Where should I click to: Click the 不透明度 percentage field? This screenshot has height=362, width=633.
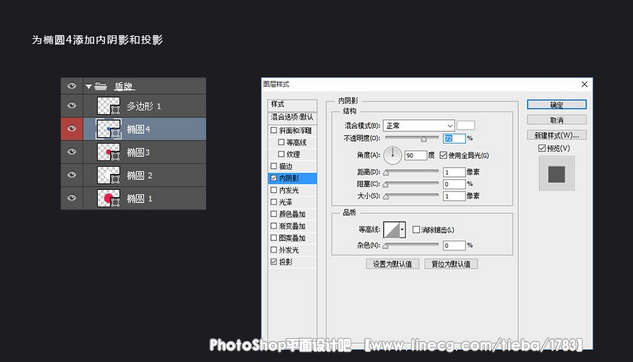454,138
